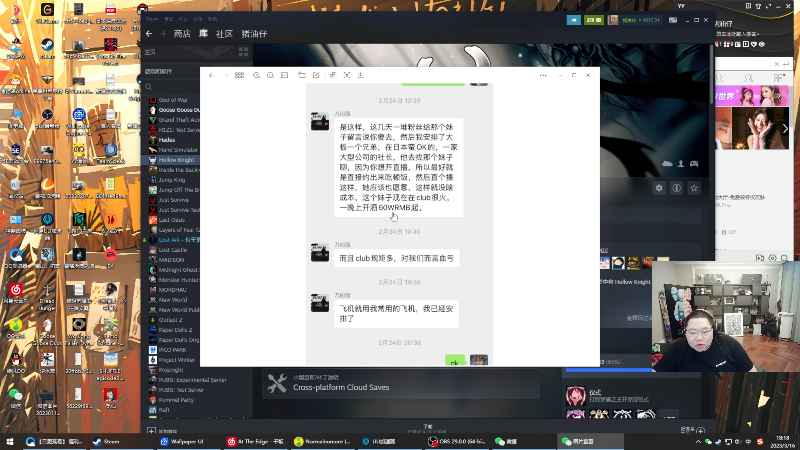Select MORDHAU in library list
Image resolution: width=800 pixels, height=450 pixels.
(172, 290)
